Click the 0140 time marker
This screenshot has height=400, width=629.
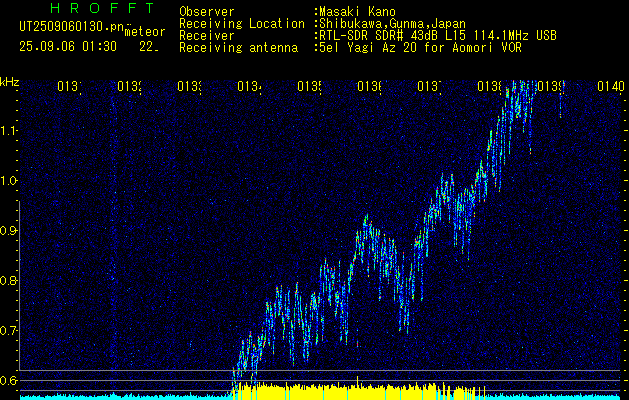point(611,86)
